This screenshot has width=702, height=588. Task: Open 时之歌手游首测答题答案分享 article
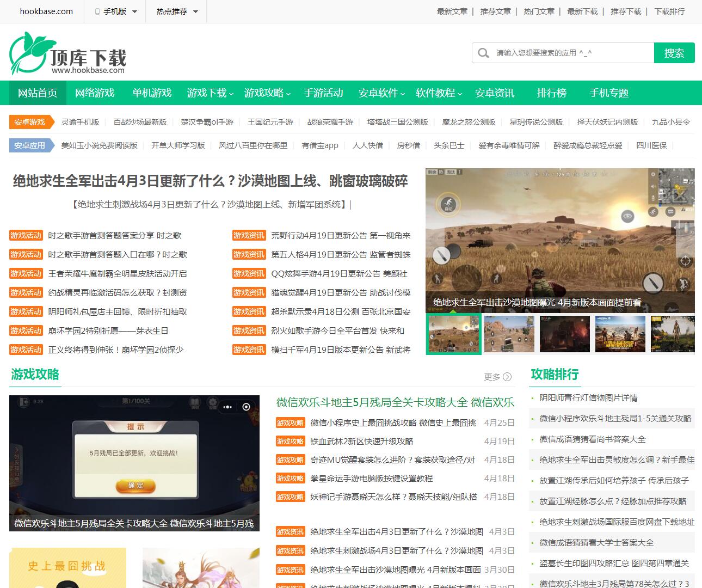click(115, 236)
